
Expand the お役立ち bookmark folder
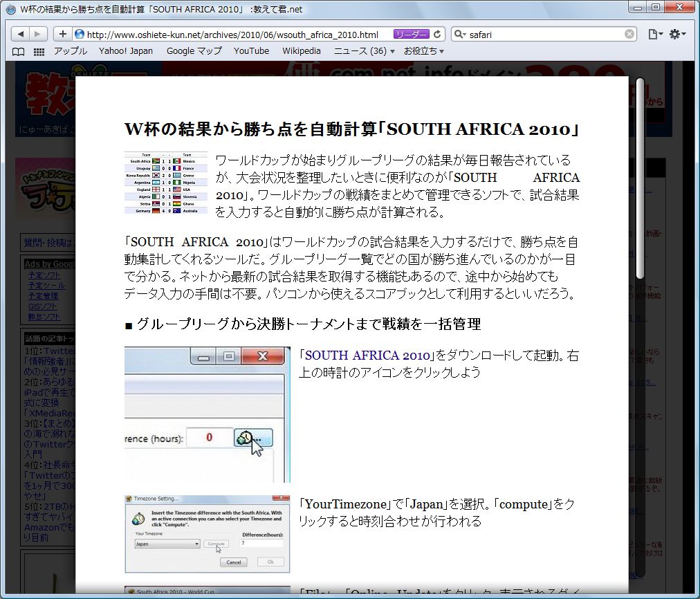click(x=423, y=51)
